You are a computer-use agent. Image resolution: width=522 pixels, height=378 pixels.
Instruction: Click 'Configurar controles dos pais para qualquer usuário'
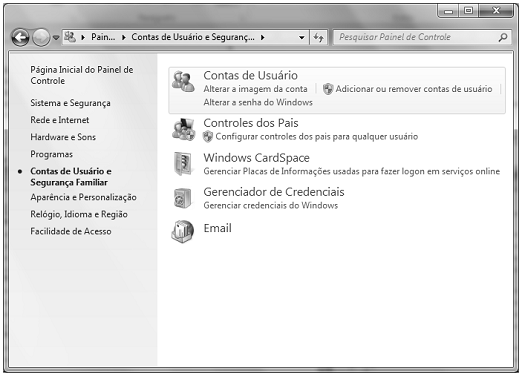tap(317, 137)
